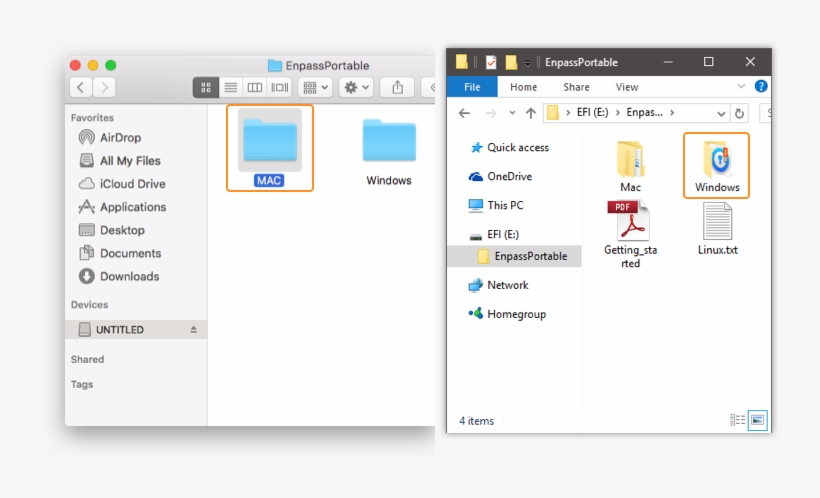Open Finder arrange-by dropdown
Viewport: 820px width, 498px height.
coord(315,88)
